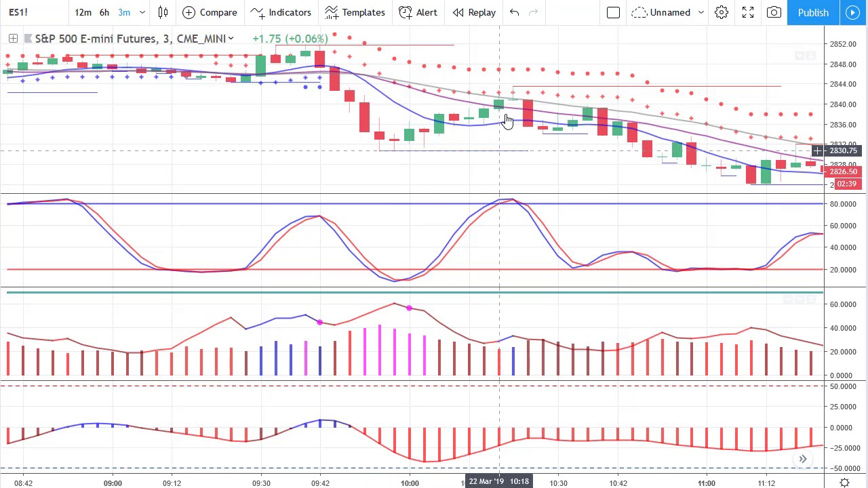Click the play button beside Publish
This screenshot has height=488, width=868.
tap(853, 12)
